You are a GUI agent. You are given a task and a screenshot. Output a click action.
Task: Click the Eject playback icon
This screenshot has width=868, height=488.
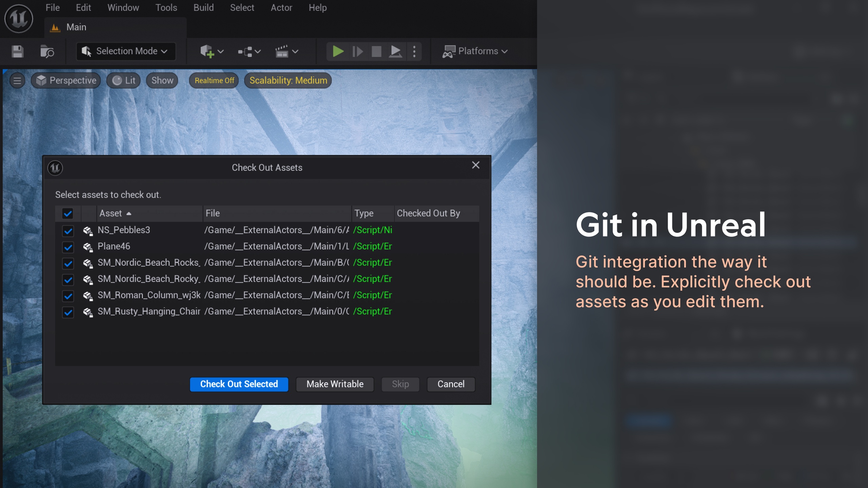(395, 52)
